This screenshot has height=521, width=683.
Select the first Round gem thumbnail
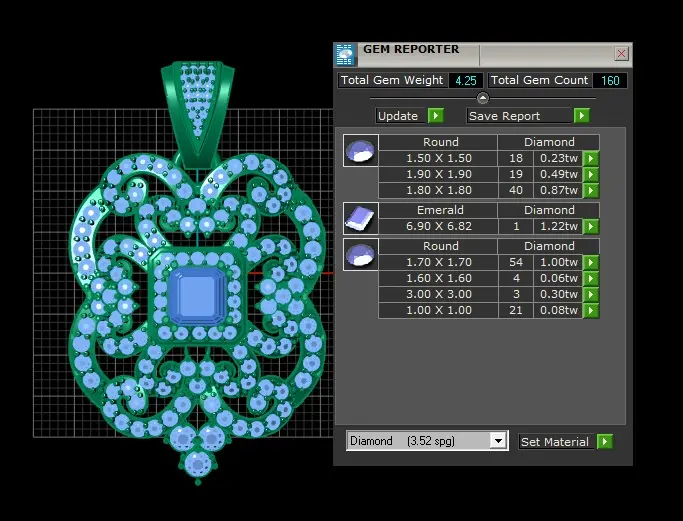(x=361, y=151)
